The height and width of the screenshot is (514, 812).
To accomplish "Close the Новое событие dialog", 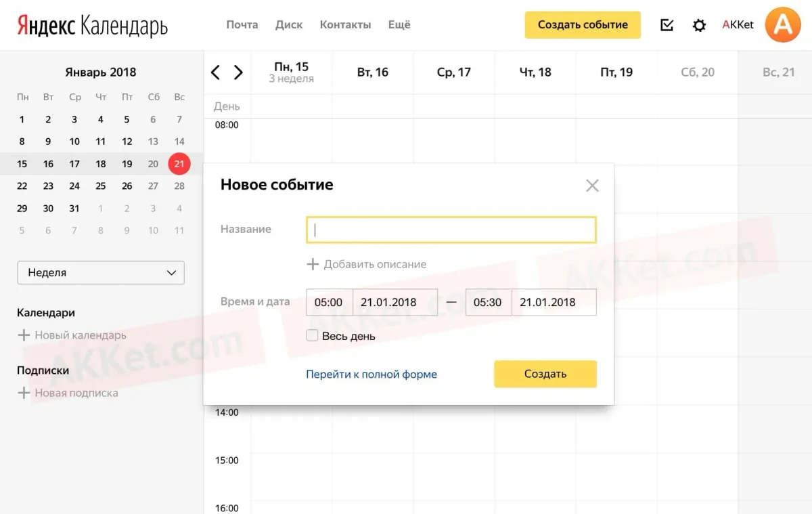I will tap(592, 186).
